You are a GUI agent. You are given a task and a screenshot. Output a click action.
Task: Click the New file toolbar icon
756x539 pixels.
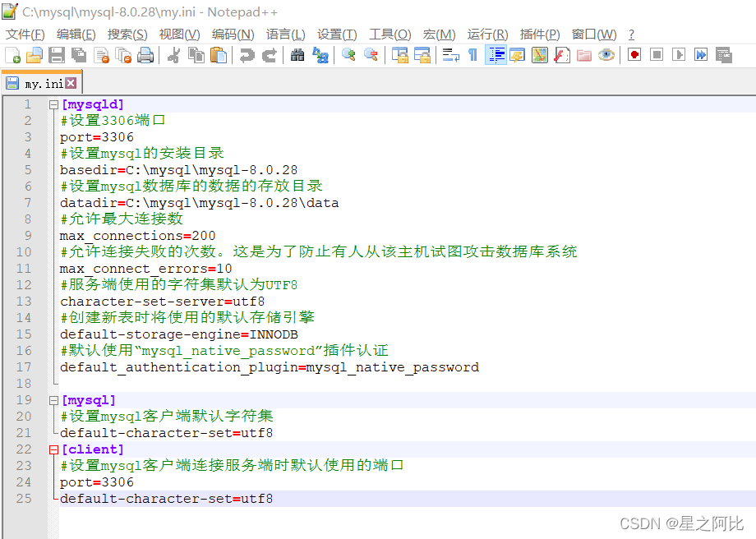pyautogui.click(x=12, y=55)
